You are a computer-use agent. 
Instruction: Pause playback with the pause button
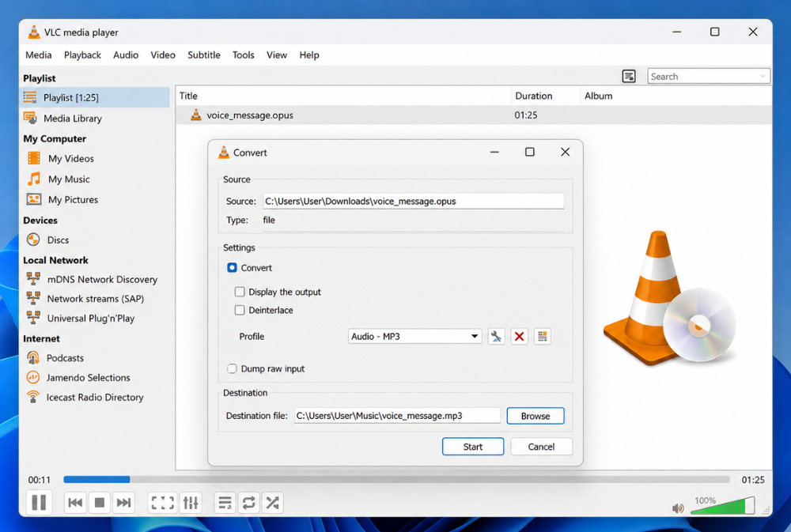click(x=39, y=502)
